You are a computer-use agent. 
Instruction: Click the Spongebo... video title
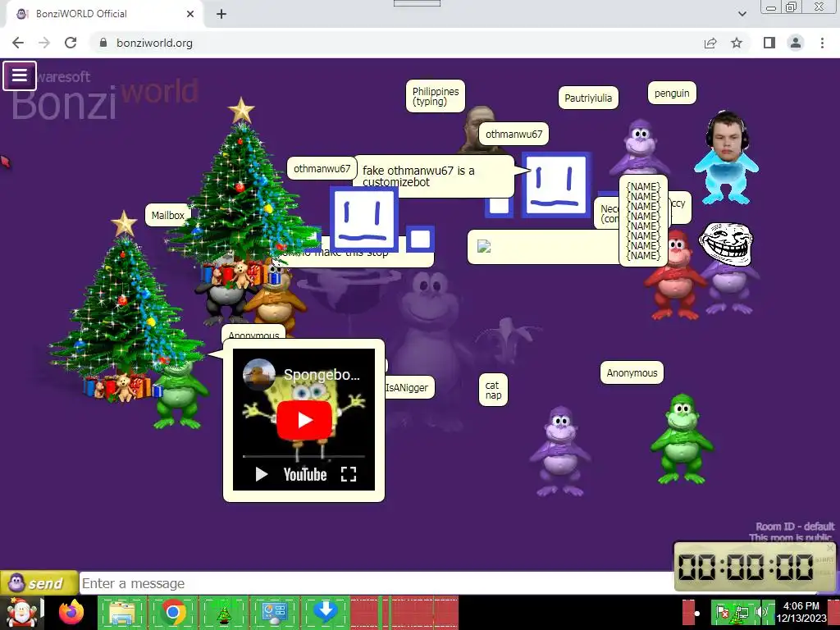322,374
